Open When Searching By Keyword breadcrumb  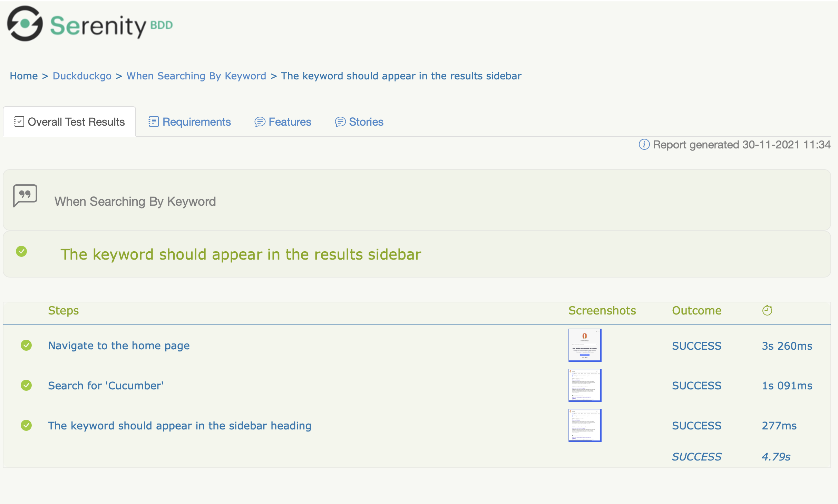point(196,76)
